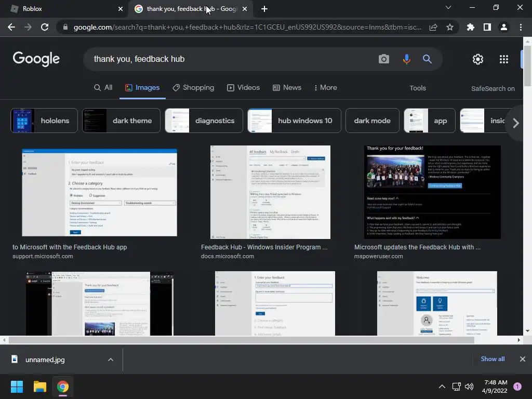Image resolution: width=532 pixels, height=399 pixels.
Task: Open Chrome three-dot menu
Action: (x=521, y=27)
